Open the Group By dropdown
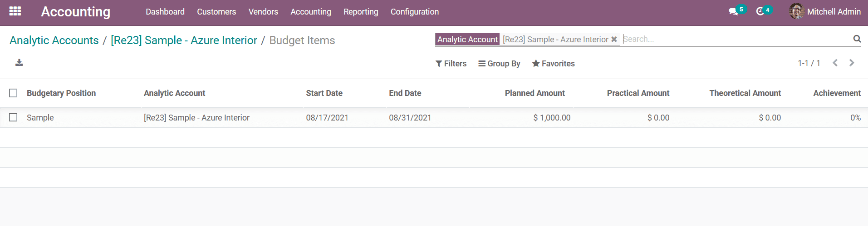 [499, 64]
